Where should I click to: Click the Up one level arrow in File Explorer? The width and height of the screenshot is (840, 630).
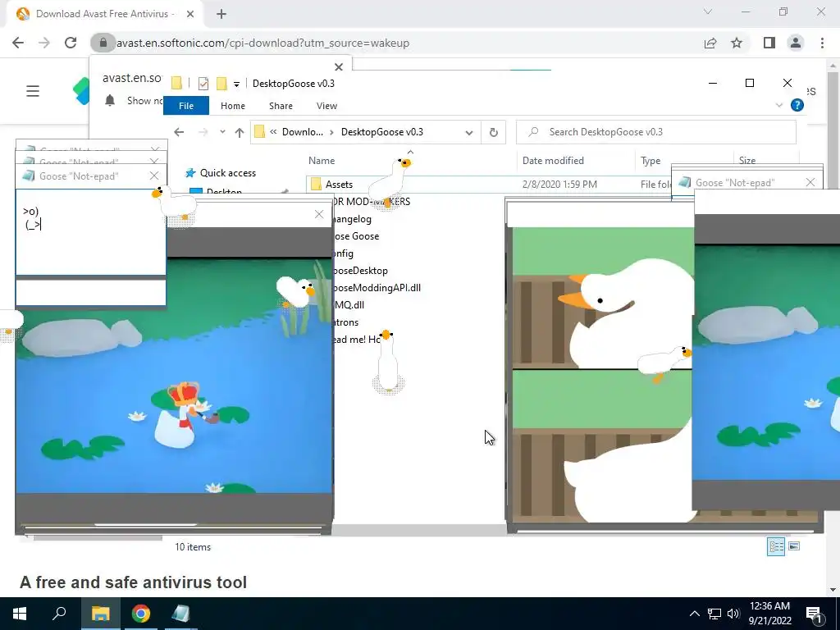pos(240,132)
